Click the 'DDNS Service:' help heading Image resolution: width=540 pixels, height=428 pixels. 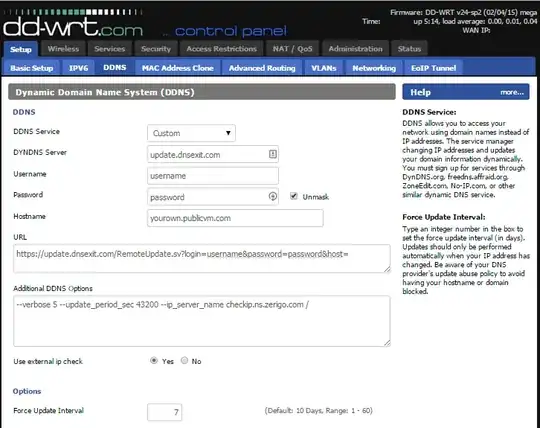tap(429, 112)
